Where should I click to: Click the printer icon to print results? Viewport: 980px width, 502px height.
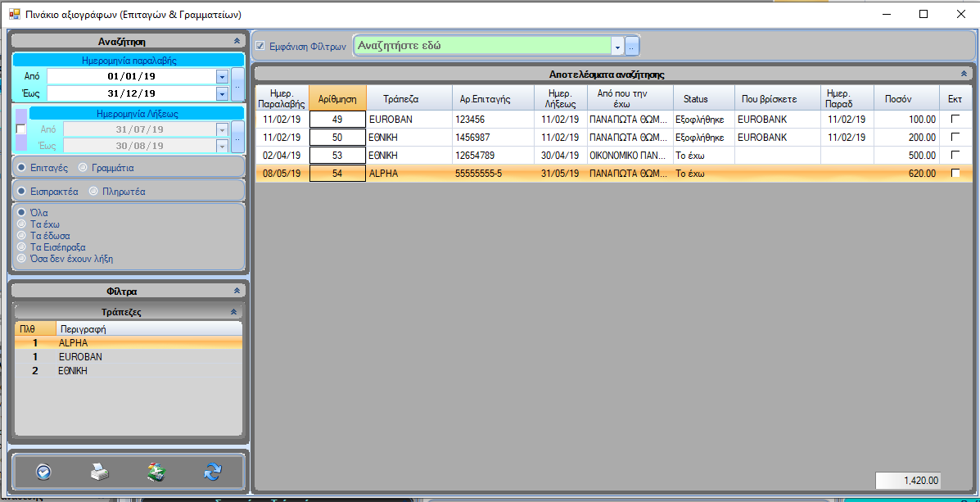point(99,472)
